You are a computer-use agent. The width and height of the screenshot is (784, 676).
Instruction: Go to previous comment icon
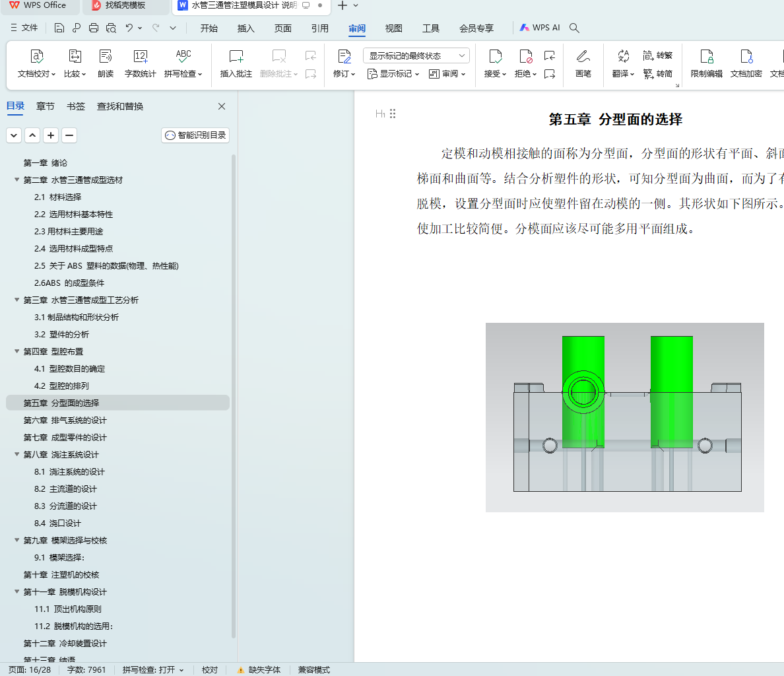311,55
